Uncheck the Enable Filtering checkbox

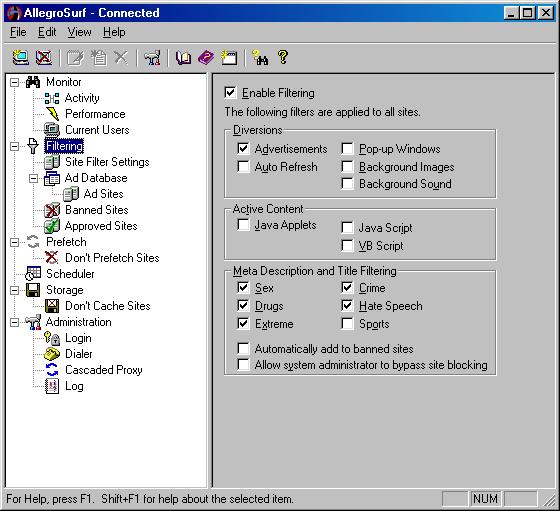(230, 93)
